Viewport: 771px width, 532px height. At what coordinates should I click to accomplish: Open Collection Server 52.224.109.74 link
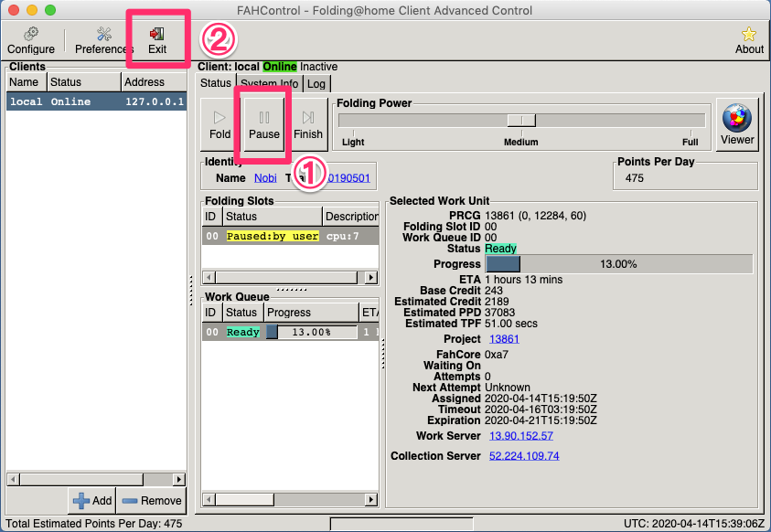click(524, 456)
